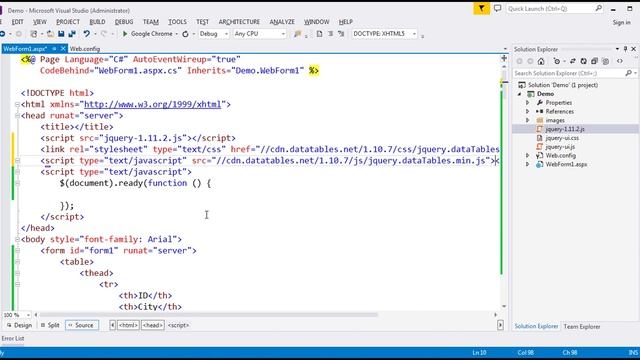The width and height of the screenshot is (640, 360).
Task: Click the Undo arrow icon in the toolbar
Action: [87, 34]
